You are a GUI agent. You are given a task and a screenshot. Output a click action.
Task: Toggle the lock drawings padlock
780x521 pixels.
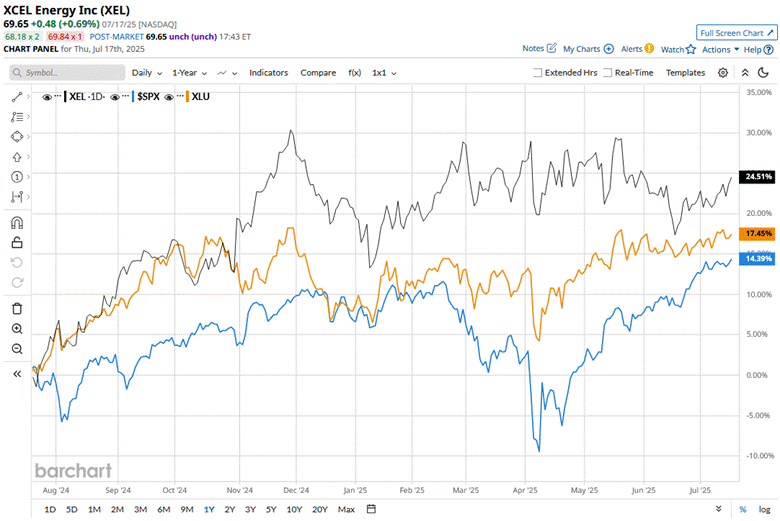(17, 242)
